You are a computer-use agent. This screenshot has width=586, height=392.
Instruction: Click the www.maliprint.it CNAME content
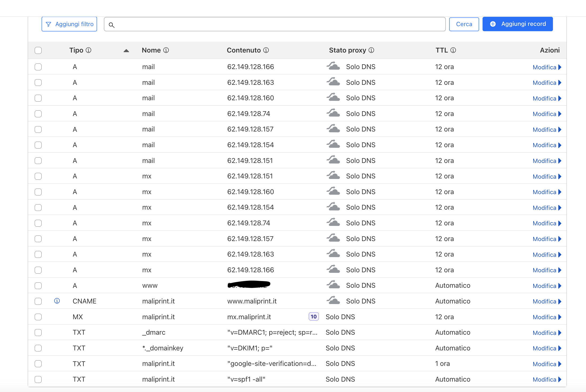point(252,301)
